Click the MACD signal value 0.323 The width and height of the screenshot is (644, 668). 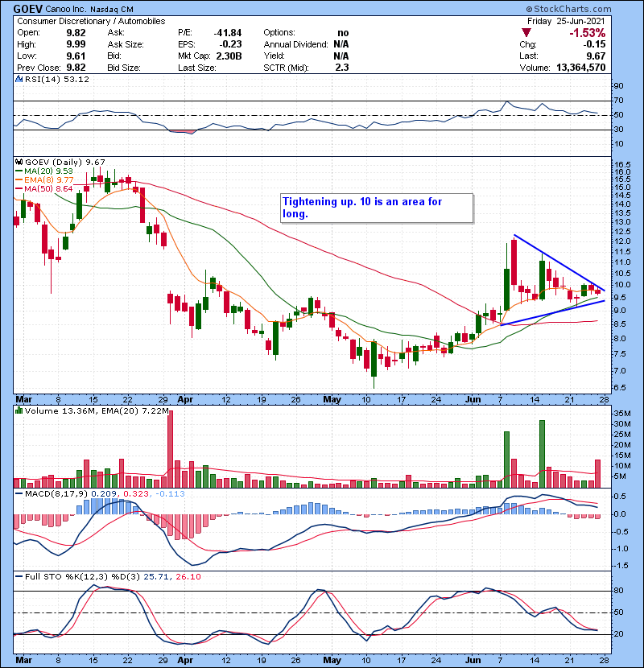[x=136, y=494]
